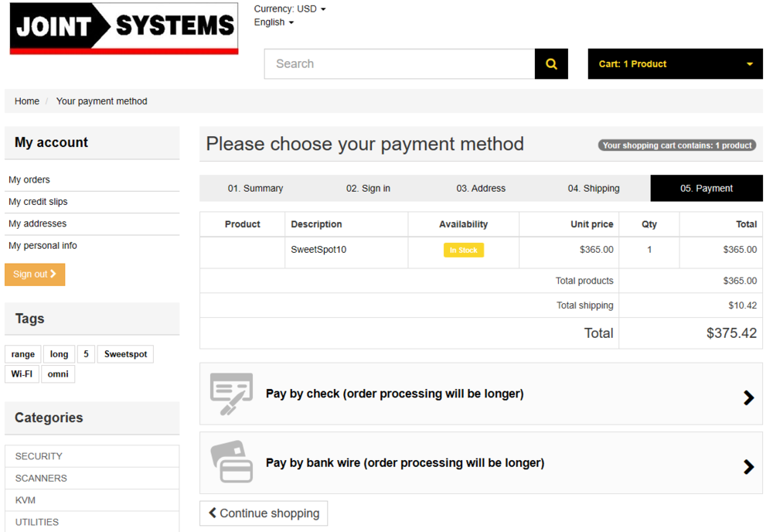Click the Sign out button
The width and height of the screenshot is (773, 532).
pyautogui.click(x=34, y=274)
